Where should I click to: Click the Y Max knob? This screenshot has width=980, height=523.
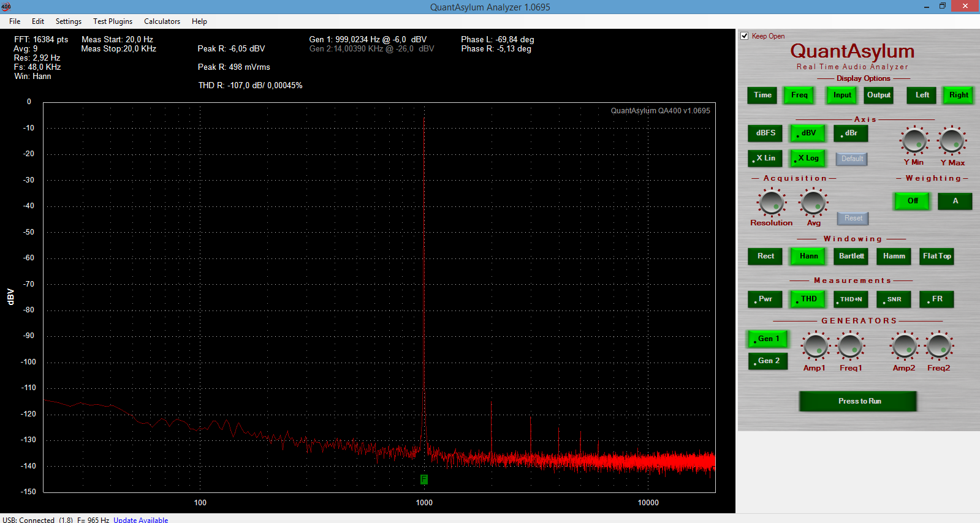(x=952, y=141)
